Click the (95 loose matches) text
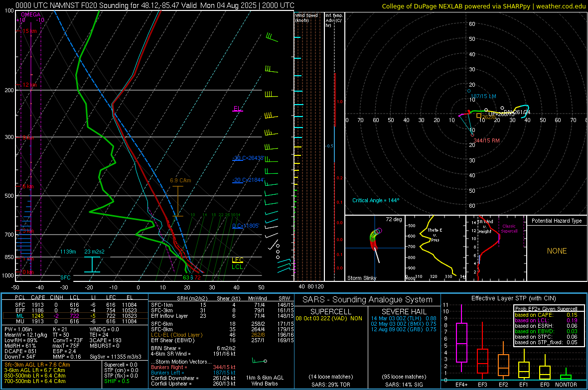The height and width of the screenshot is (390, 588). [x=404, y=377]
